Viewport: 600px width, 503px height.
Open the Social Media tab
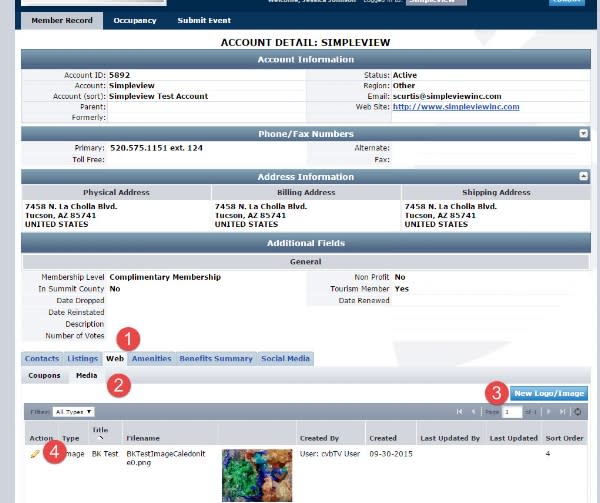tap(285, 358)
